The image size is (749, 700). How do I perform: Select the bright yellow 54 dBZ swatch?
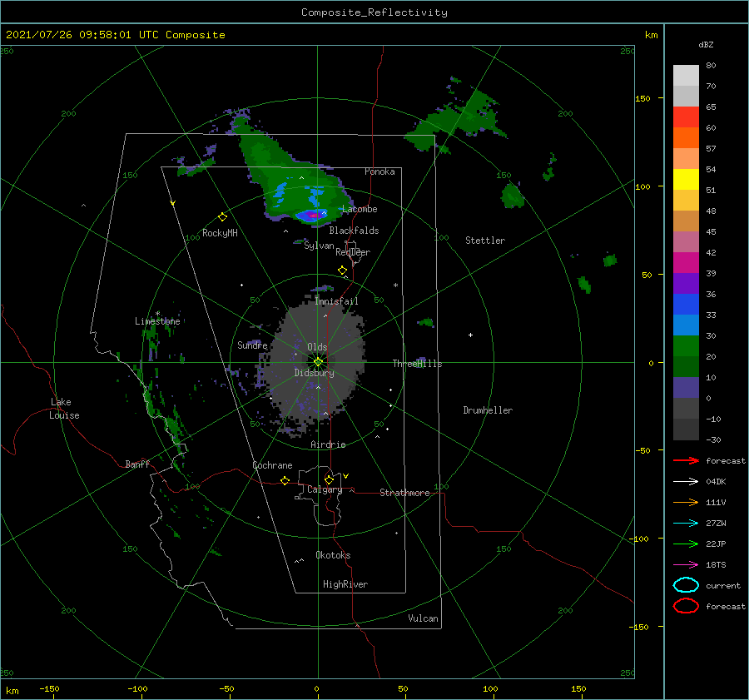pyautogui.click(x=686, y=179)
